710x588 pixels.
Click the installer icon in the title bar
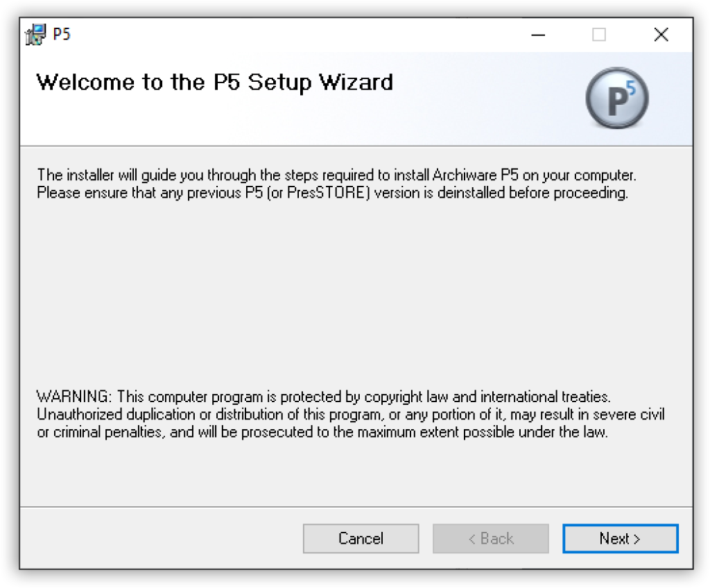click(35, 35)
